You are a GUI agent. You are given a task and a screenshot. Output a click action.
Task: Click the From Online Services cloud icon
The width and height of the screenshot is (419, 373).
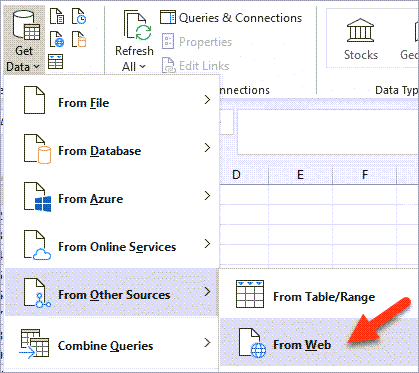coord(37,245)
